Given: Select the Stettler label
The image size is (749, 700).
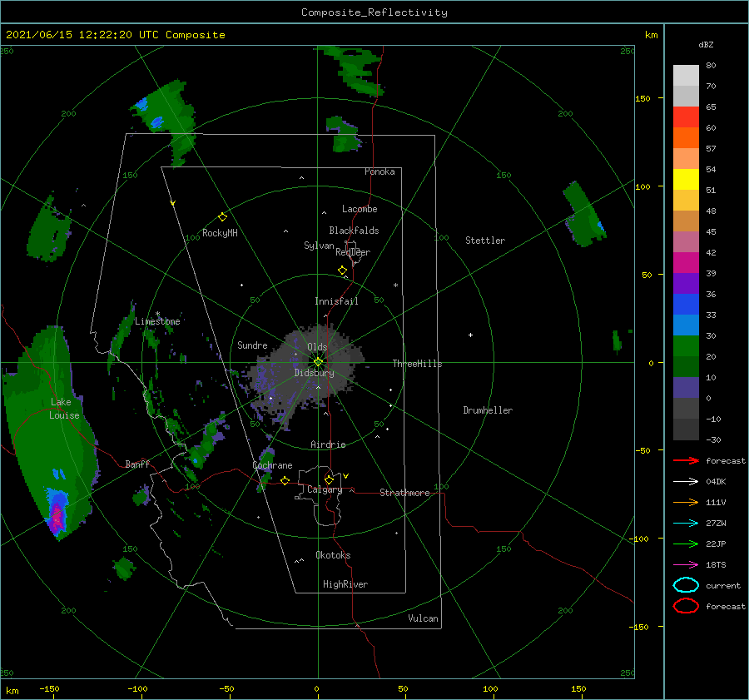Looking at the screenshot, I should coord(485,241).
